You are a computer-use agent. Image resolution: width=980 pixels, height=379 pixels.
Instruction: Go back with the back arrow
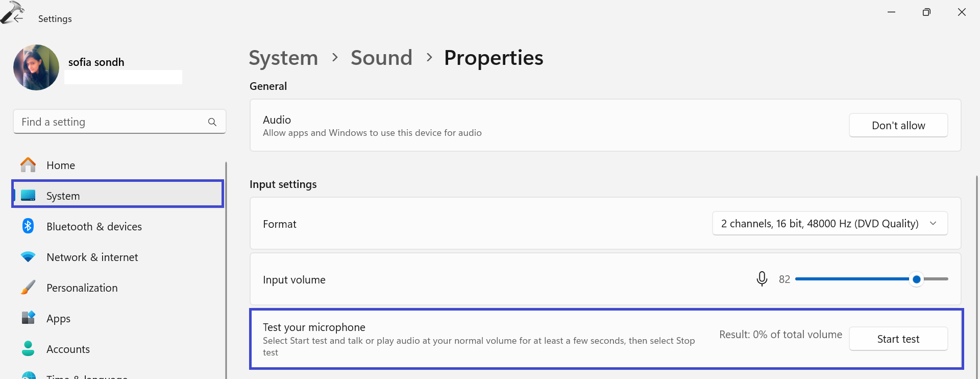click(x=18, y=18)
